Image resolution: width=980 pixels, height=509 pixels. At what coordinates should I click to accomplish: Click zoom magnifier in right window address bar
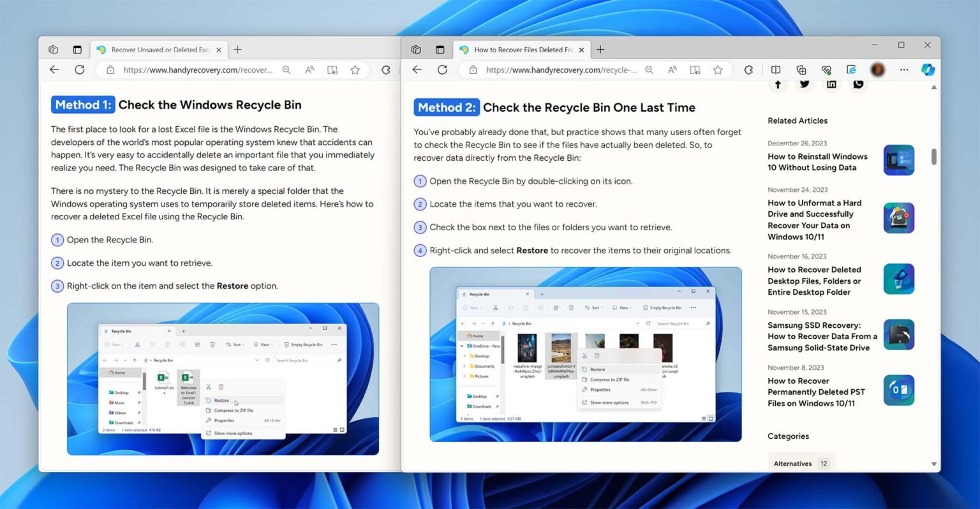649,70
